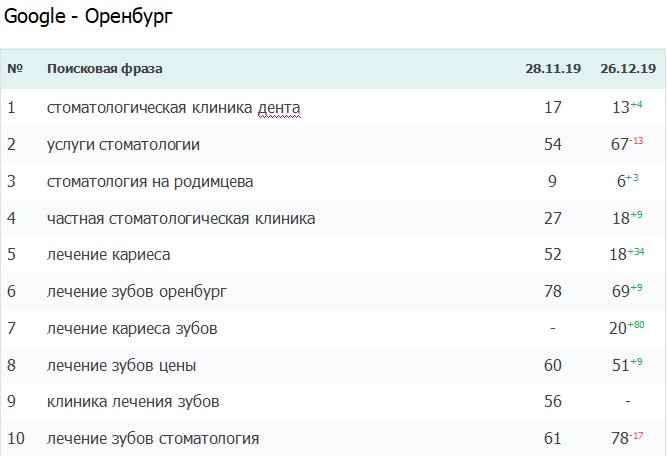Screen dimensions: 667x456
Task: Click the № column header
Action: coord(15,69)
